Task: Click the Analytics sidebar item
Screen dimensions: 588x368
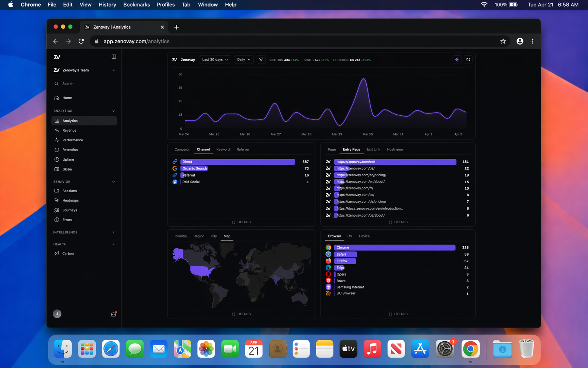Action: (84, 121)
